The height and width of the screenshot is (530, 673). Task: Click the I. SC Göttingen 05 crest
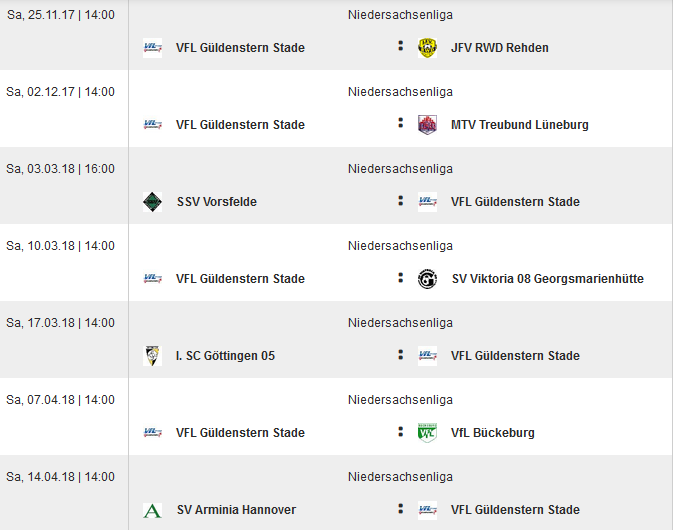coord(152,356)
